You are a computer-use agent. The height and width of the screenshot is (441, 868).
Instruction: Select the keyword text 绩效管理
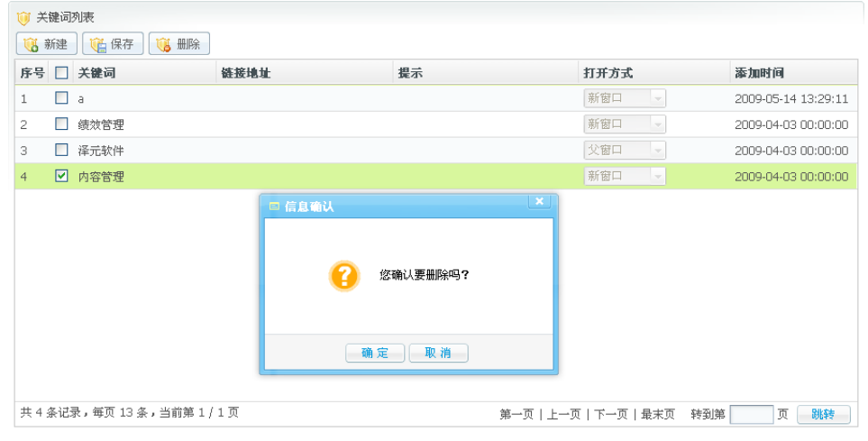click(x=101, y=124)
